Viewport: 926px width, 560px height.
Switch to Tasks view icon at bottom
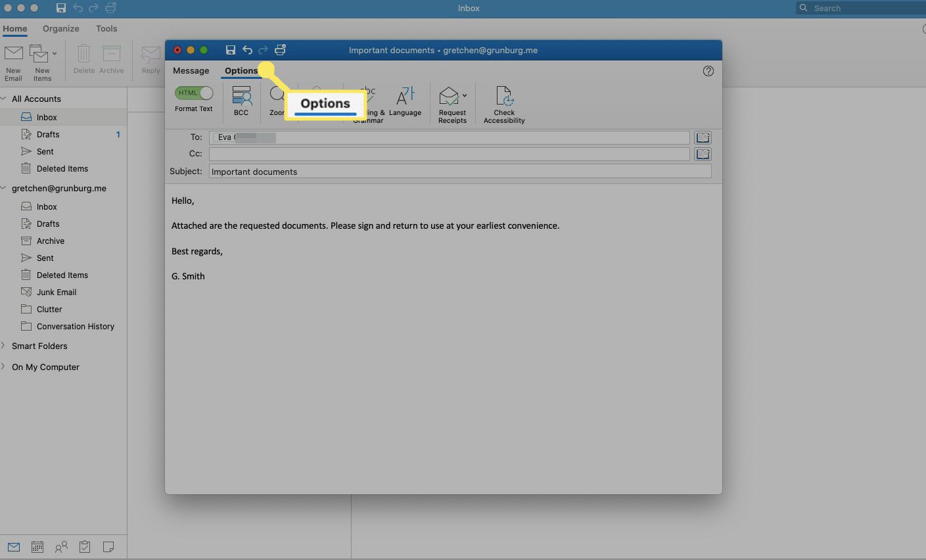(x=85, y=547)
